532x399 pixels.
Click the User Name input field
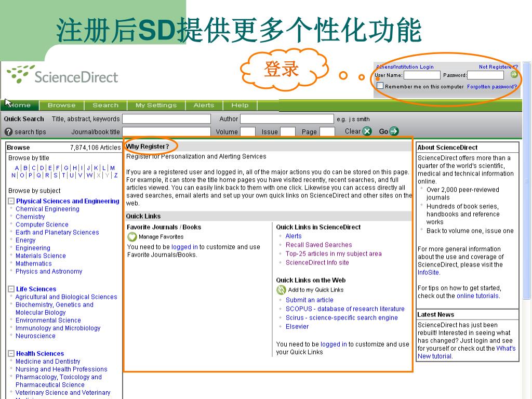click(422, 75)
